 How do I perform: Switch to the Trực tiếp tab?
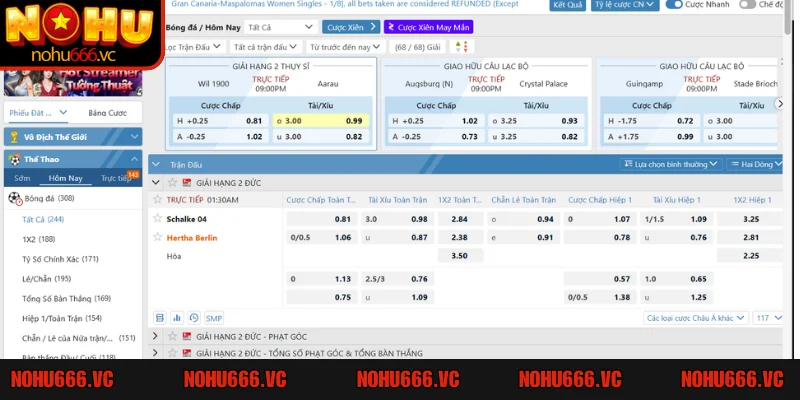click(x=117, y=178)
